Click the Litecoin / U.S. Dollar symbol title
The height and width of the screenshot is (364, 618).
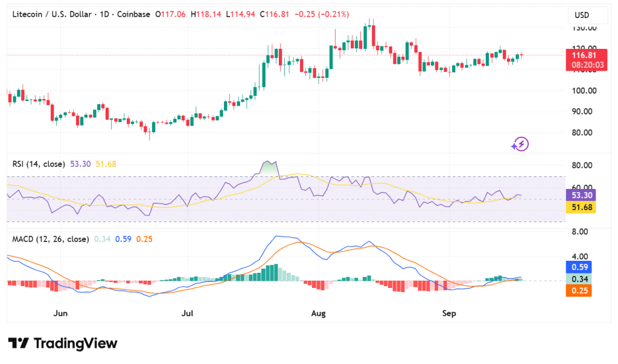point(54,14)
